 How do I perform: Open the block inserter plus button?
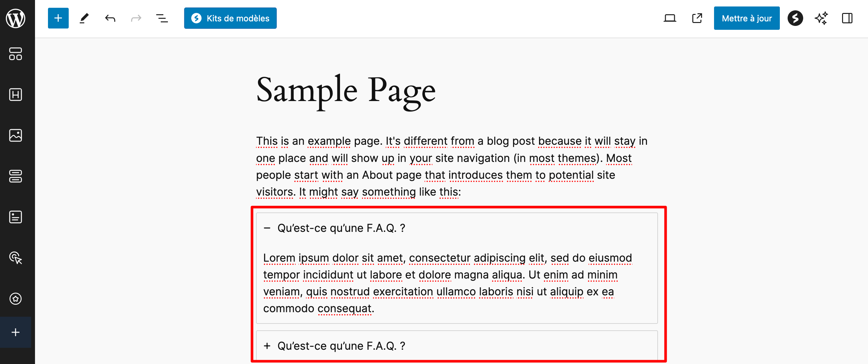click(58, 18)
